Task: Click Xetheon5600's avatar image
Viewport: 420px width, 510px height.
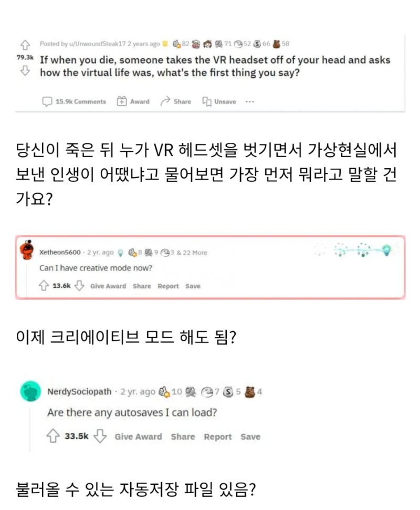Action: tap(27, 250)
